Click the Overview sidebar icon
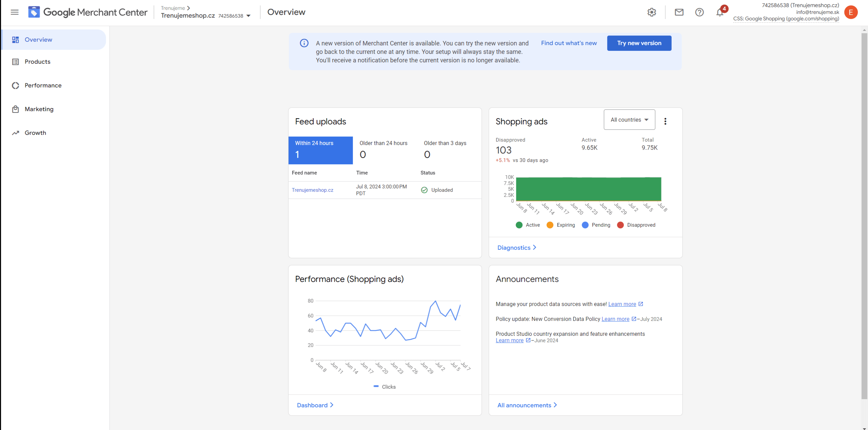 pos(15,40)
